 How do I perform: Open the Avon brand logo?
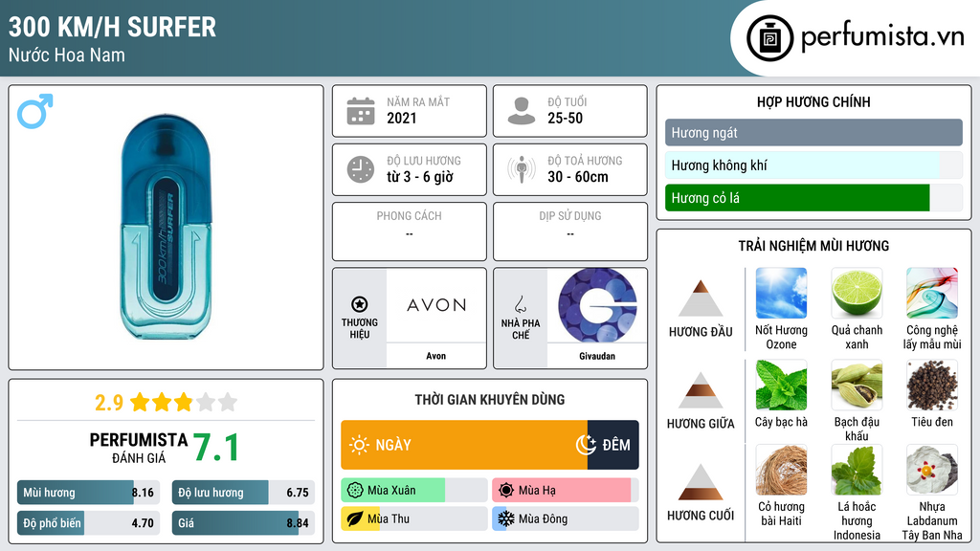(436, 305)
